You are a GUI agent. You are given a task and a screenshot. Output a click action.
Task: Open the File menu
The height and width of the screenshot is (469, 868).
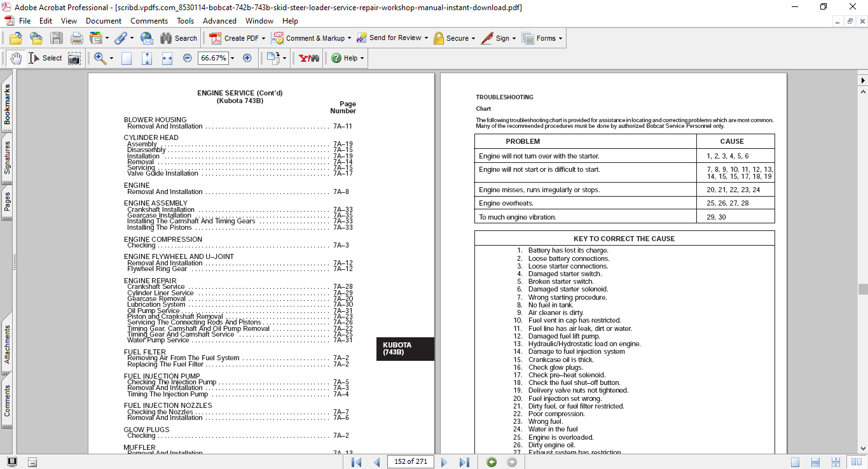point(25,21)
